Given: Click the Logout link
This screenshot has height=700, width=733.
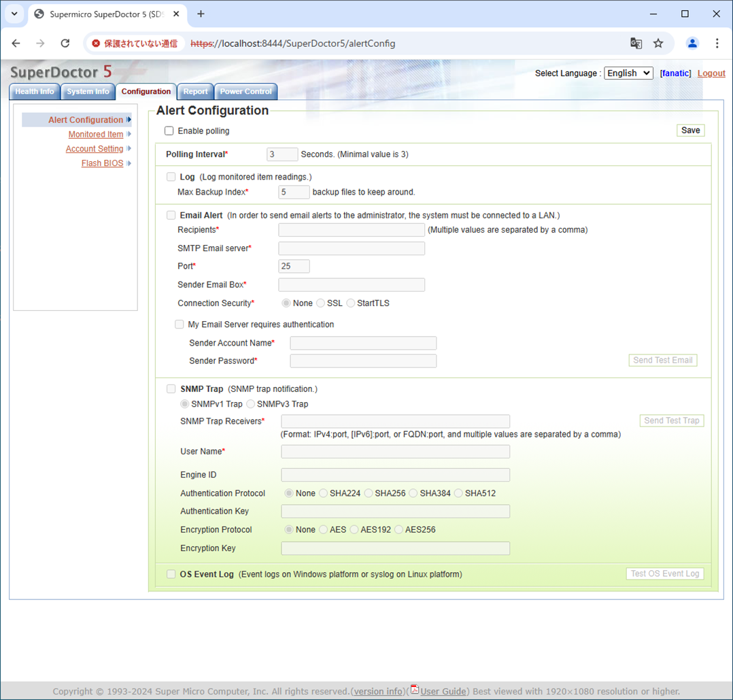Looking at the screenshot, I should coord(711,73).
